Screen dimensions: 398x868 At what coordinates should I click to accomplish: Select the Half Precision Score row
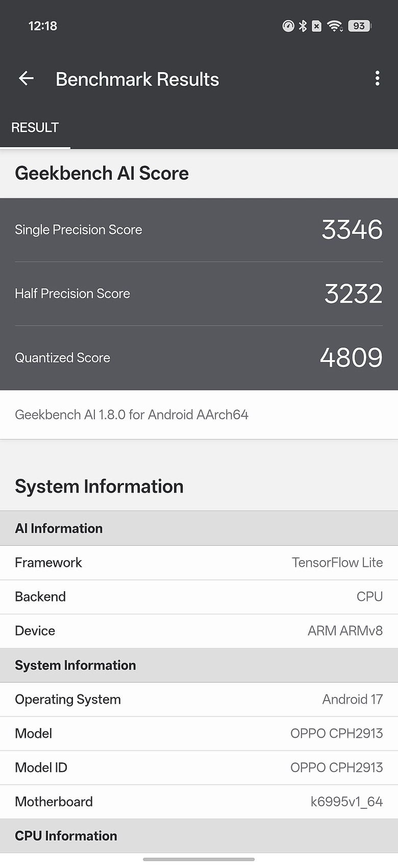199,294
